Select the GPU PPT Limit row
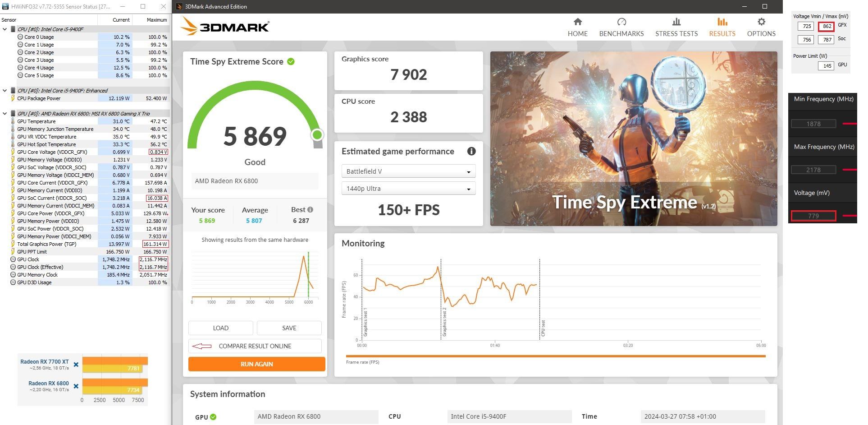Viewport: 868px width, 425px height. (x=85, y=252)
